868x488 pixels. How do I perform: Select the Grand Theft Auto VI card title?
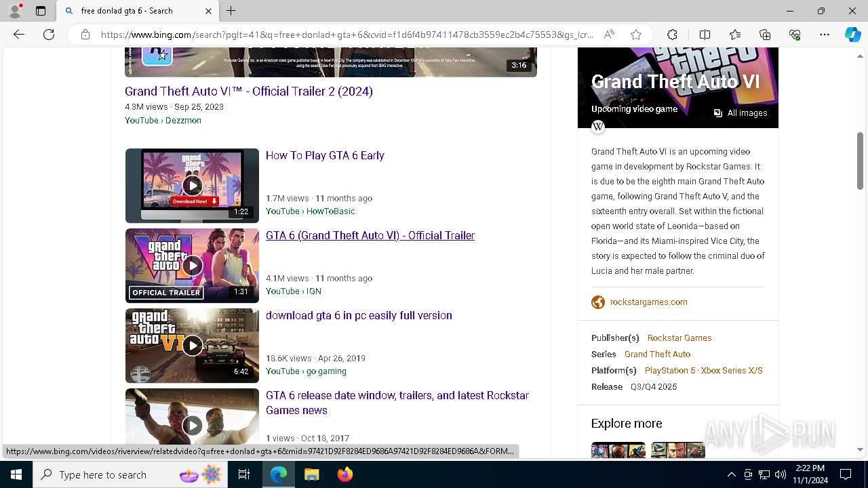675,82
